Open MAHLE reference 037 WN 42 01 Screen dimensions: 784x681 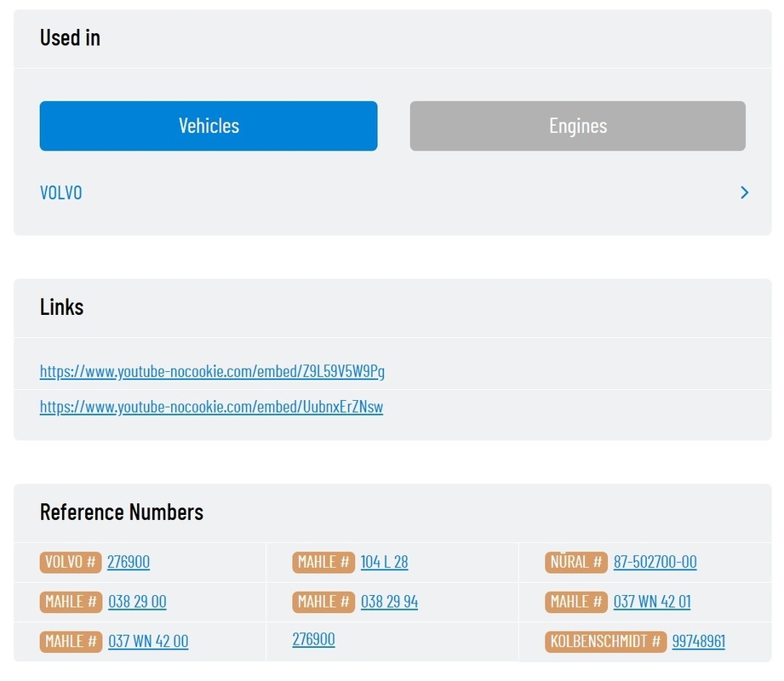click(652, 602)
